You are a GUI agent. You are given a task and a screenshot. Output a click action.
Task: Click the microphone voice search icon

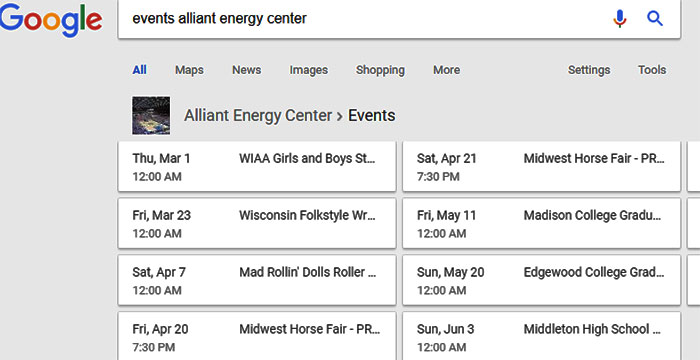click(x=620, y=19)
